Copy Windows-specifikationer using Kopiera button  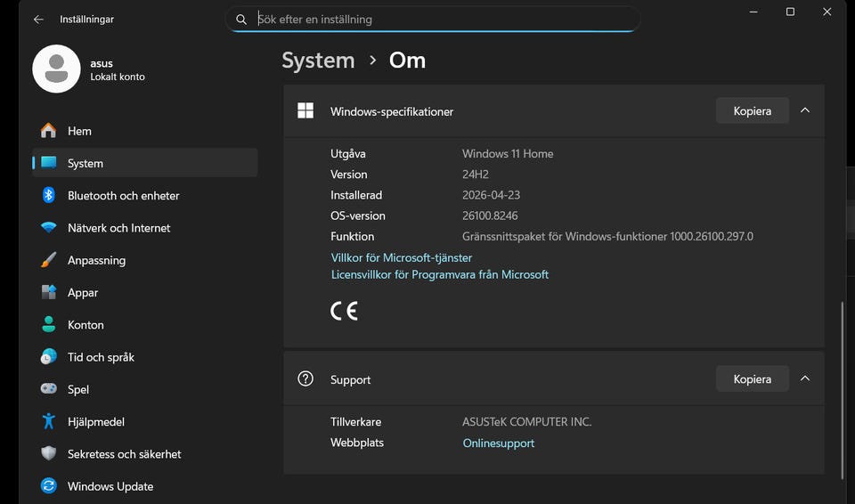tap(752, 111)
